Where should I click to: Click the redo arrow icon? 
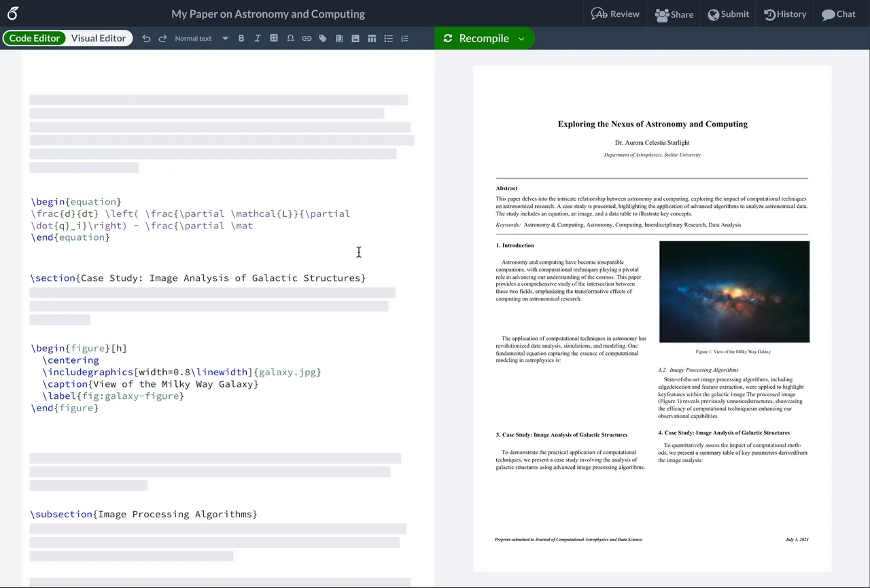point(162,39)
